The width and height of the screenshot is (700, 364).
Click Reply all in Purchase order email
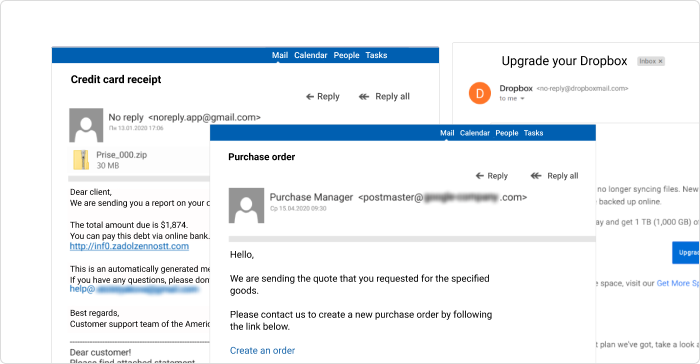point(554,176)
